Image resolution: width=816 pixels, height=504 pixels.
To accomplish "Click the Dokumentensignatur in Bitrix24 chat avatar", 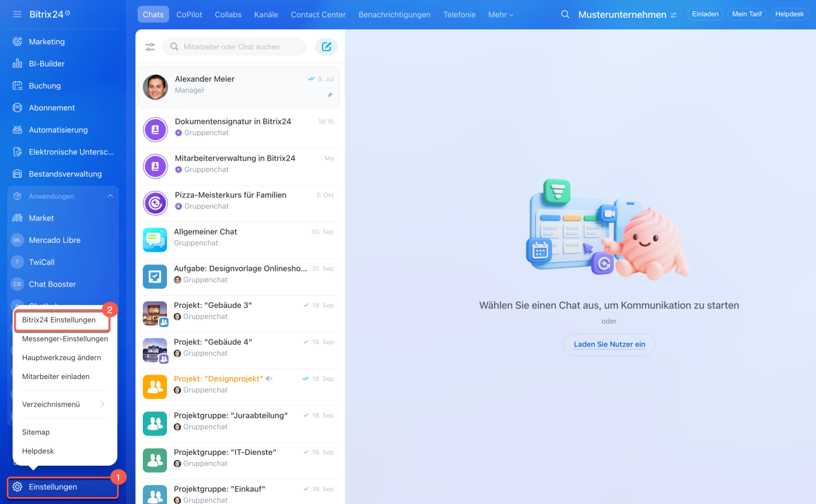I will tap(155, 130).
